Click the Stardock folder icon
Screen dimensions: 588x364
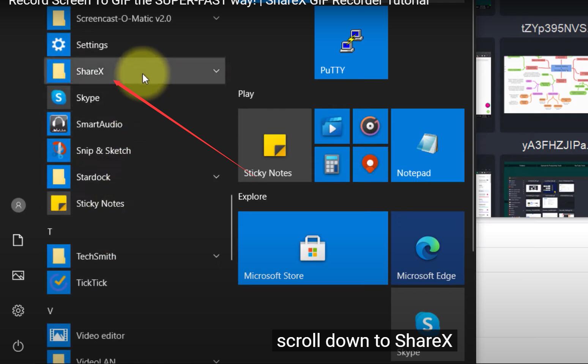[x=59, y=177]
